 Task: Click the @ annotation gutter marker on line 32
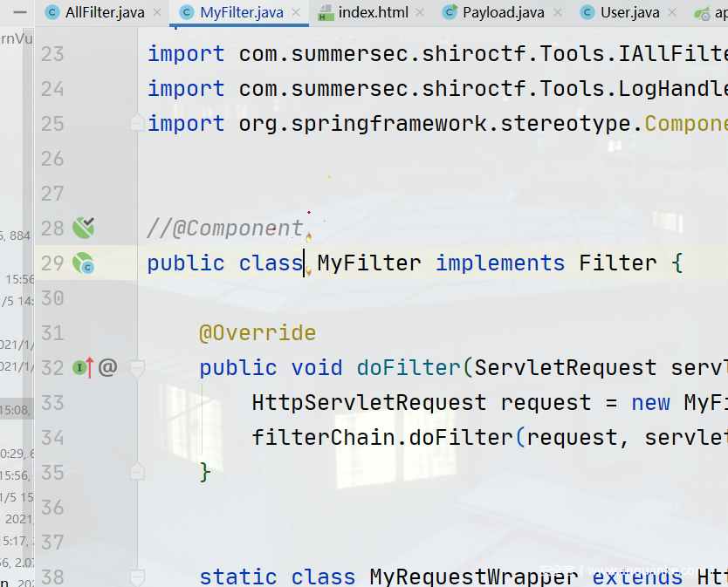click(x=107, y=367)
